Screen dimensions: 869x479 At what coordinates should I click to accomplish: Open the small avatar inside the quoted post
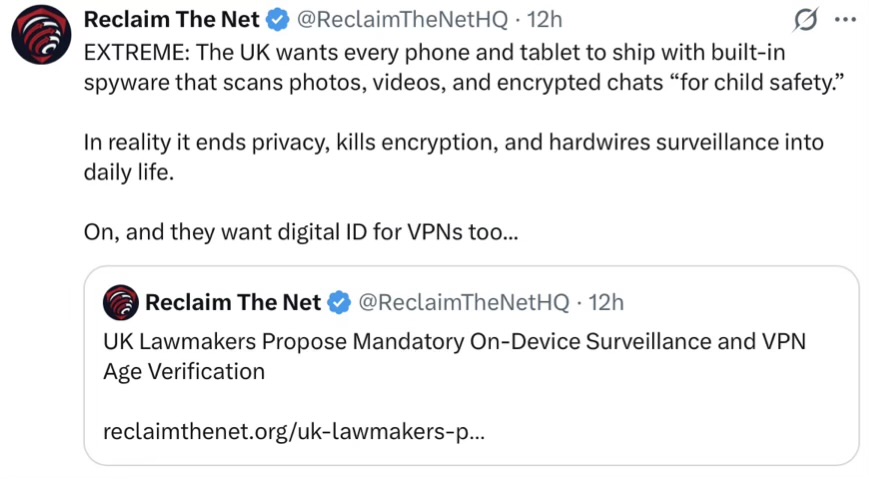tap(121, 302)
